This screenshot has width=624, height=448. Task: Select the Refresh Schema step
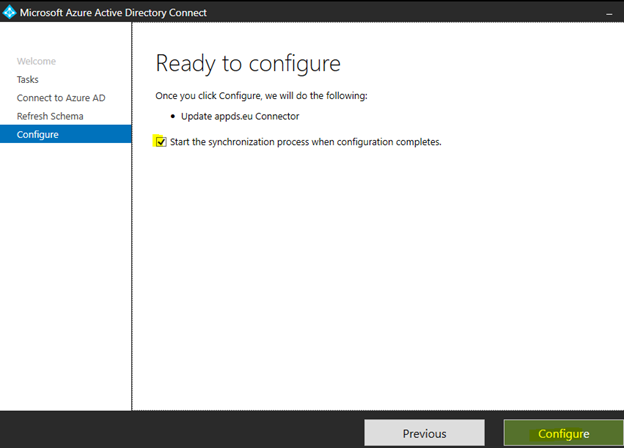click(50, 116)
